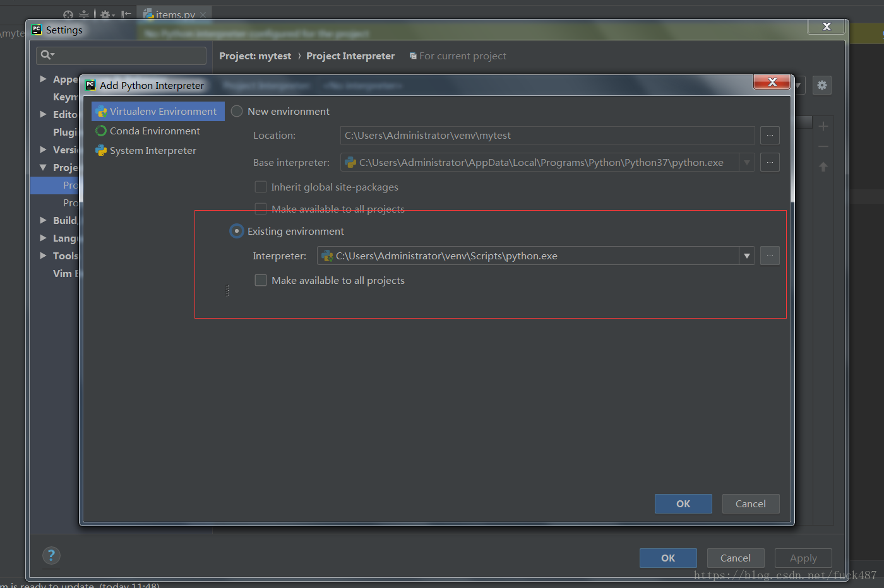Viewport: 884px width, 588px height.
Task: Click search icon in Settings search box
Action: pyautogui.click(x=47, y=55)
